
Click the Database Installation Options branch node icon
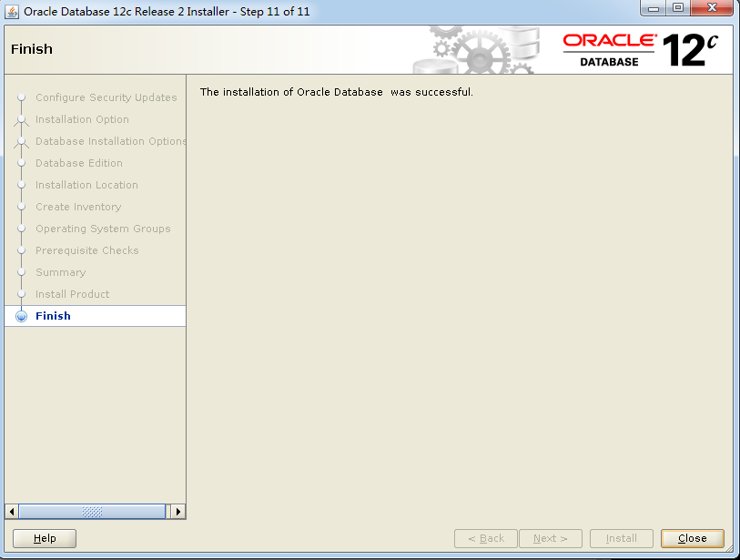pos(21,142)
